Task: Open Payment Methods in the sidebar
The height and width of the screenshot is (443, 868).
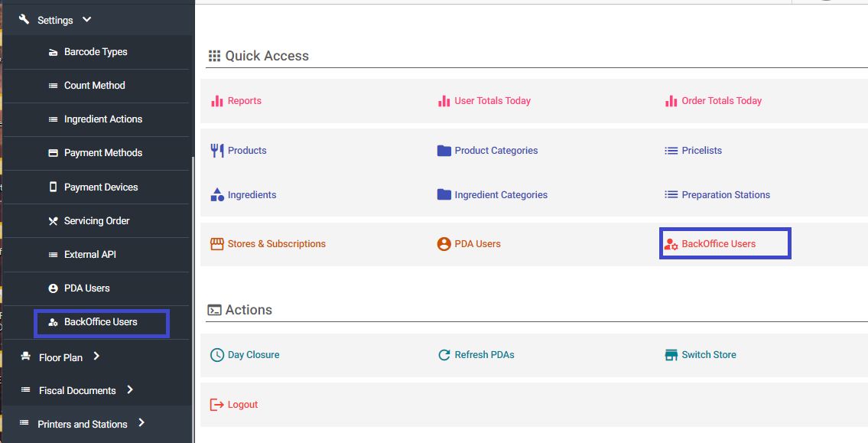Action: coord(102,153)
